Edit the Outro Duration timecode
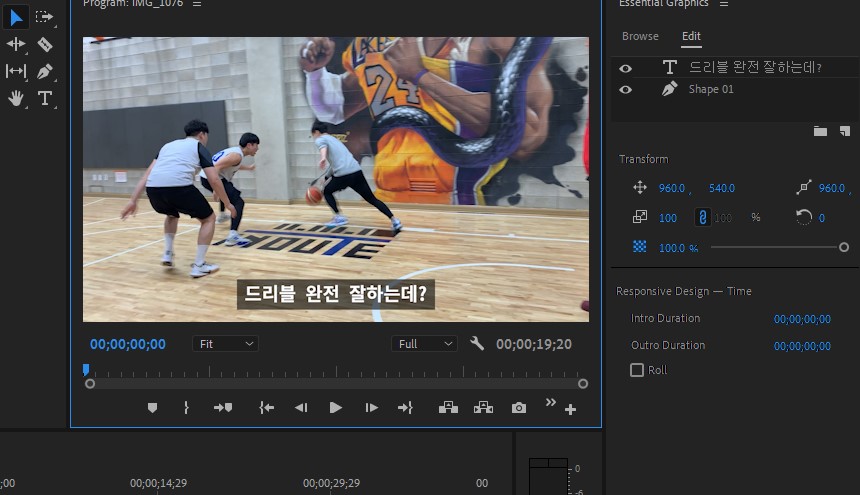This screenshot has height=495, width=860. 802,346
